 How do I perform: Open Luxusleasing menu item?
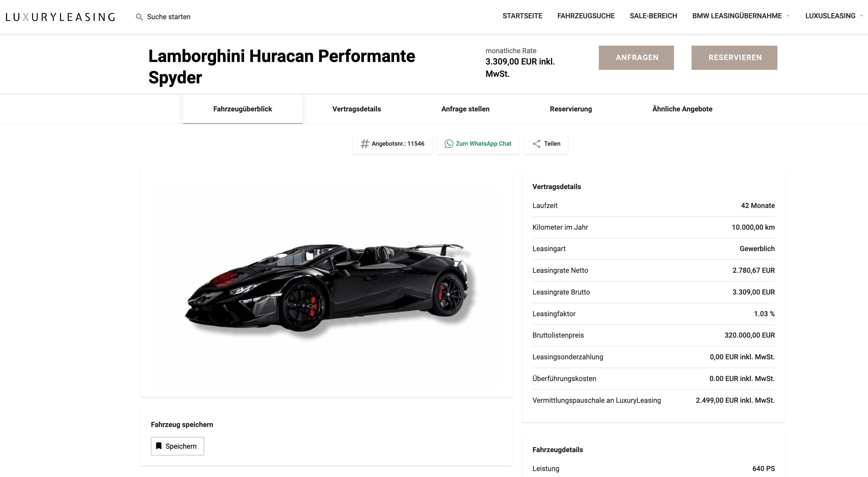coord(830,16)
